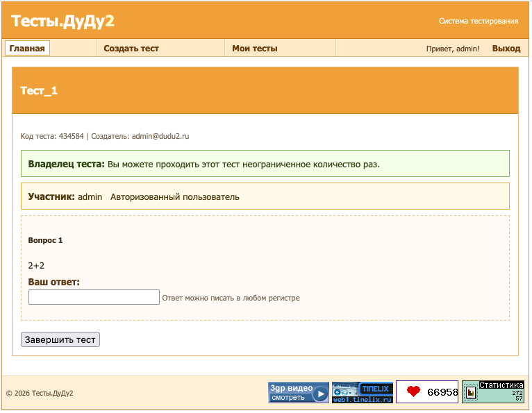Open the Tinelix web1.tinelix.ru banner

click(363, 392)
